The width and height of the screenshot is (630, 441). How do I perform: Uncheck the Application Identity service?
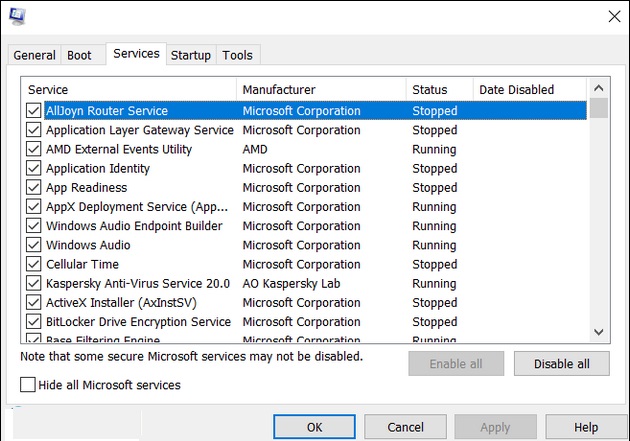(33, 168)
